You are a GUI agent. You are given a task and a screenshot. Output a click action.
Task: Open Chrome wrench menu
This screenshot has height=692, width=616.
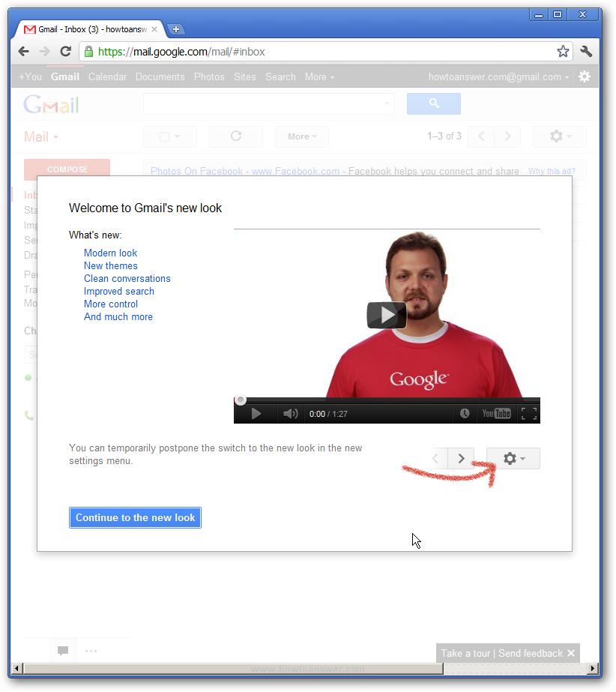(x=586, y=52)
